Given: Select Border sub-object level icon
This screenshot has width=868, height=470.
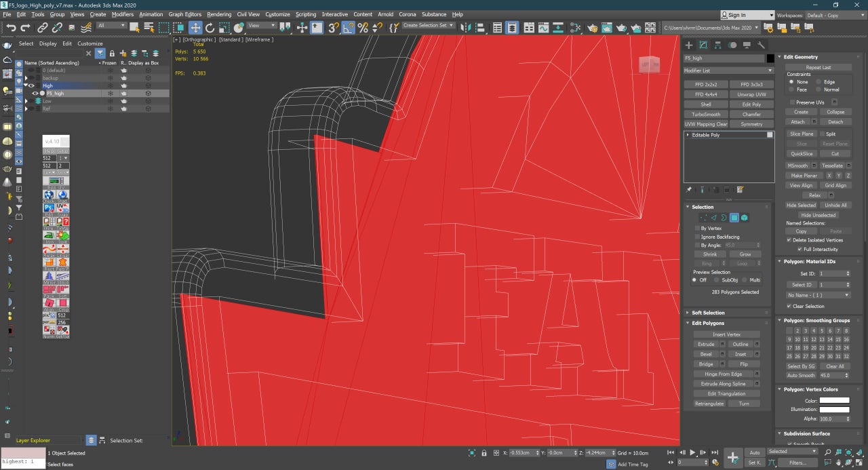Looking at the screenshot, I should (x=724, y=218).
